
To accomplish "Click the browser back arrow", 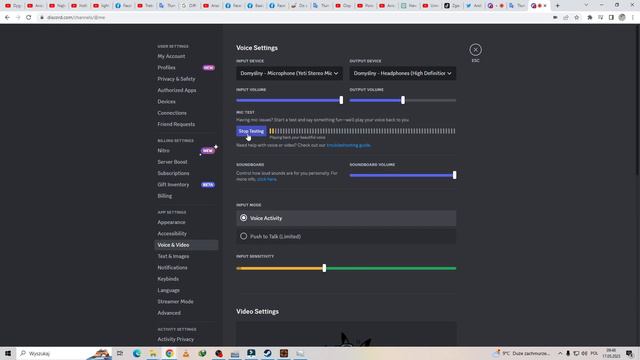I will 7,18.
